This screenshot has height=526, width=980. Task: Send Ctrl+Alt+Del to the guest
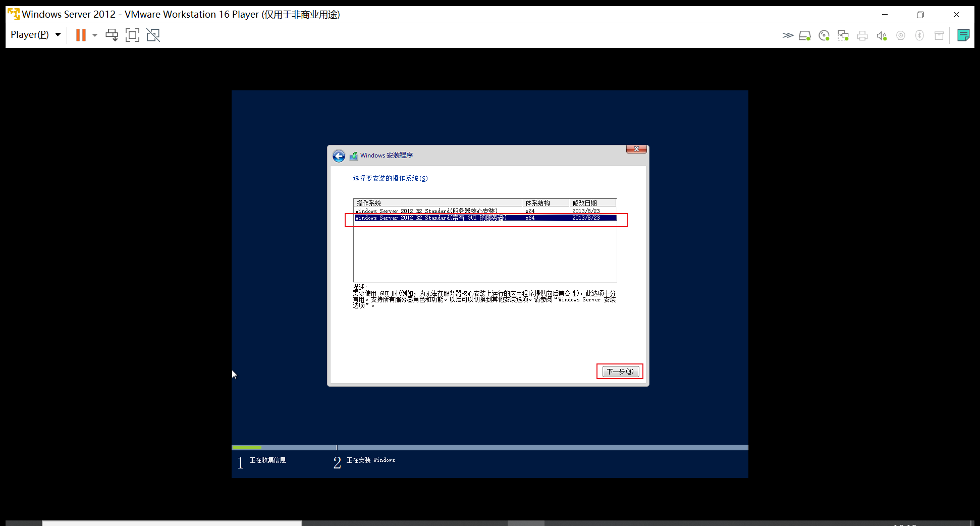(x=112, y=35)
